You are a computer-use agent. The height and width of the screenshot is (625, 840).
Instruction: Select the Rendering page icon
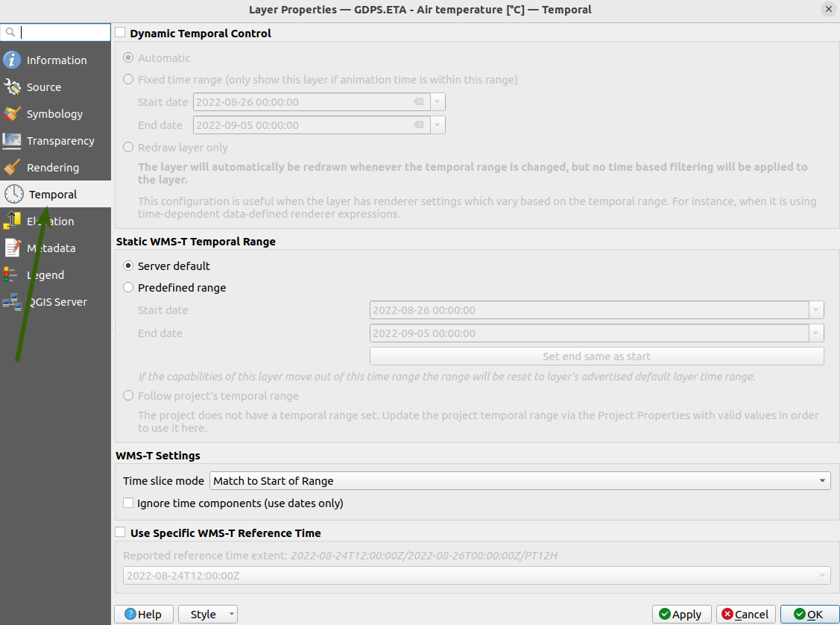click(x=13, y=167)
